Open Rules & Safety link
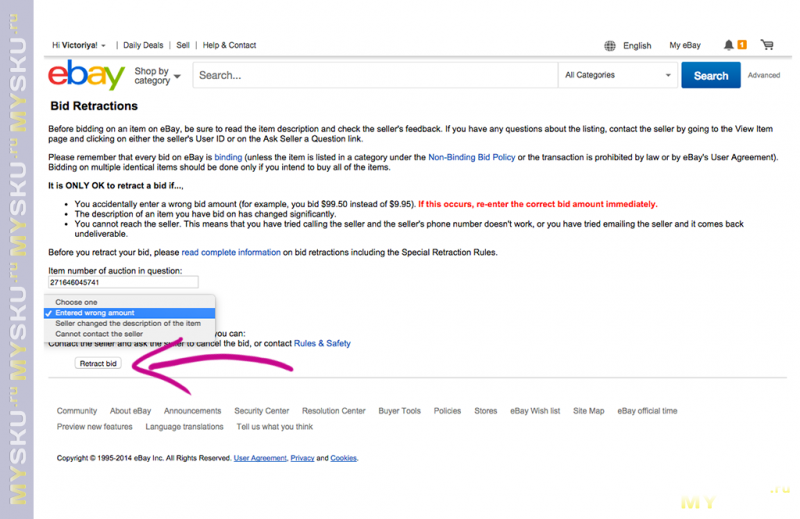This screenshot has width=800, height=519. 322,343
